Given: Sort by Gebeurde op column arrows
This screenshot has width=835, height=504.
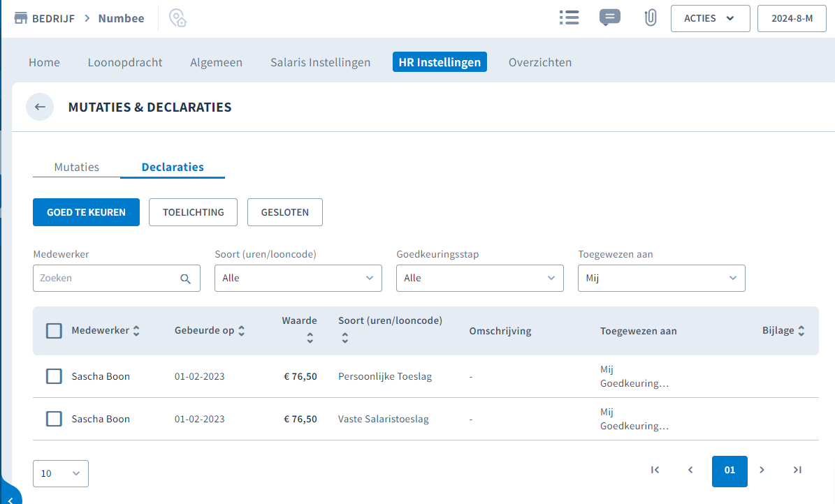Looking at the screenshot, I should click(x=241, y=330).
